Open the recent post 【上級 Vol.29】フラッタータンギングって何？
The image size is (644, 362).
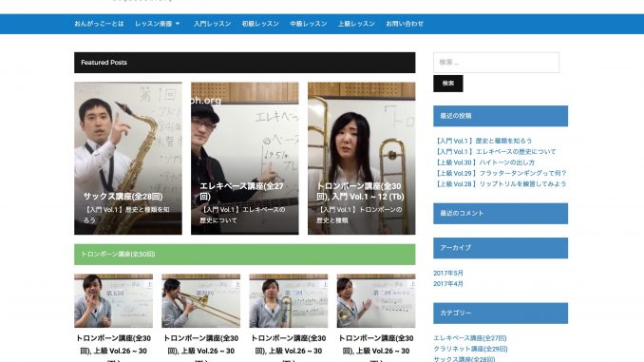501,173
